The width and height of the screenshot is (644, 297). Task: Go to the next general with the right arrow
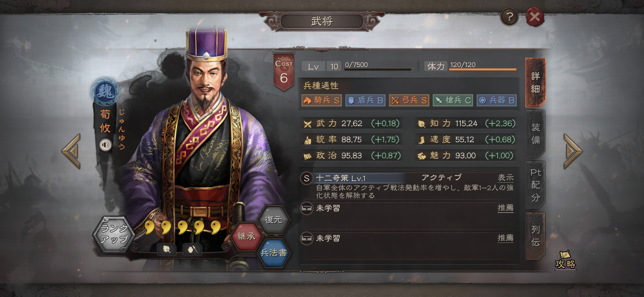coord(573,151)
